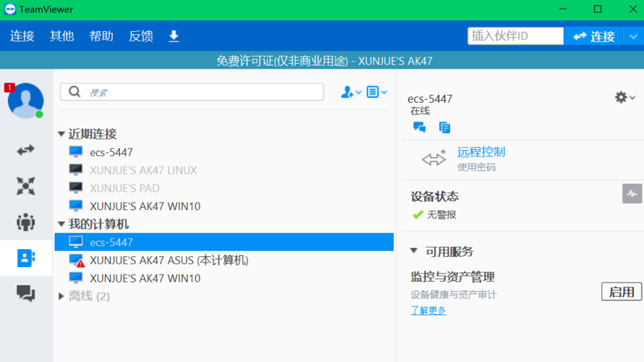The image size is (644, 362).
Task: Open the meeting sidebar icon
Action: 25,222
